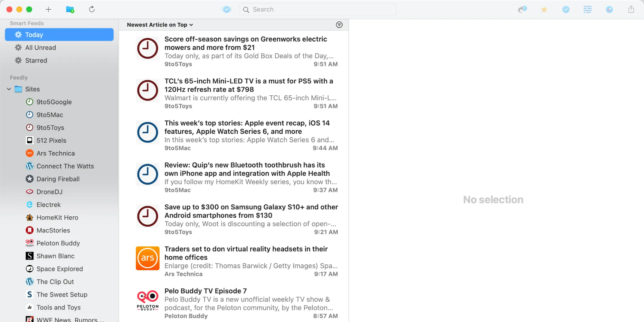Open the Daring Fireball feed
The width and height of the screenshot is (644, 322).
click(x=58, y=179)
